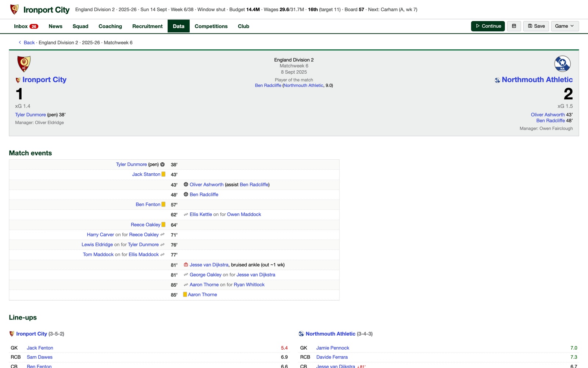Click the Ironport City large shield crest
Viewport: 588px width, 368px height.
(x=24, y=64)
